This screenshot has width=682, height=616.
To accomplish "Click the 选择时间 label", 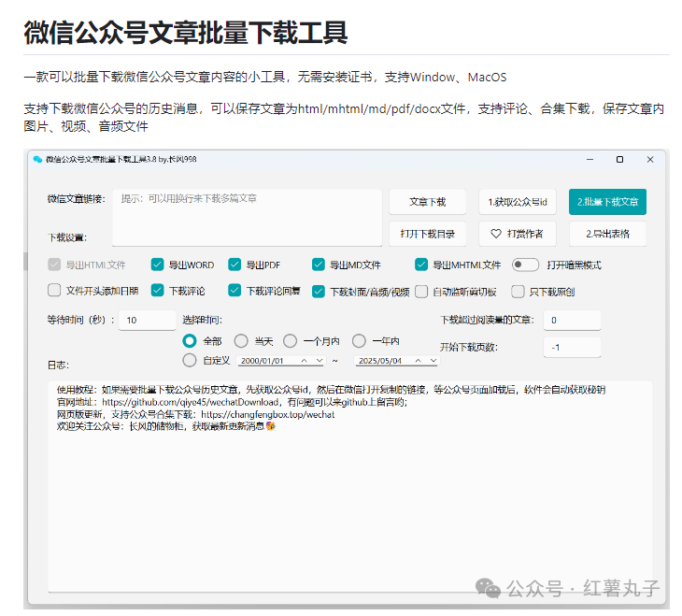I will [x=202, y=320].
